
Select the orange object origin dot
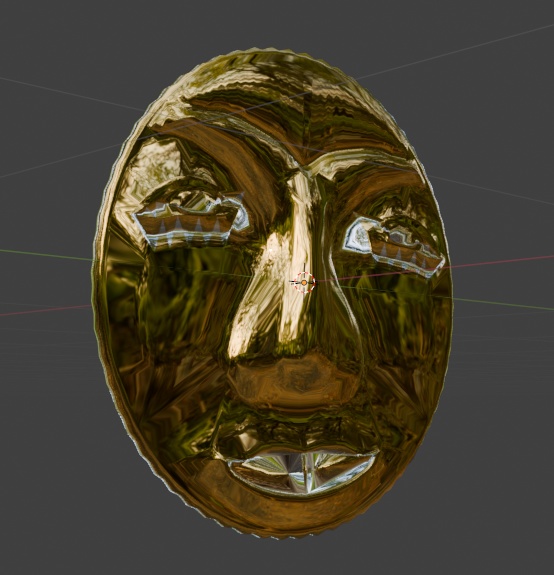click(304, 282)
